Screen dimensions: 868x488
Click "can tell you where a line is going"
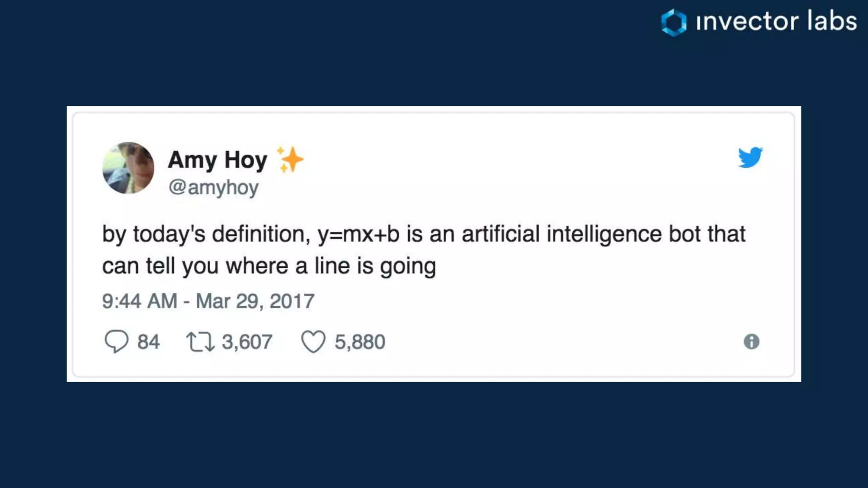(269, 266)
